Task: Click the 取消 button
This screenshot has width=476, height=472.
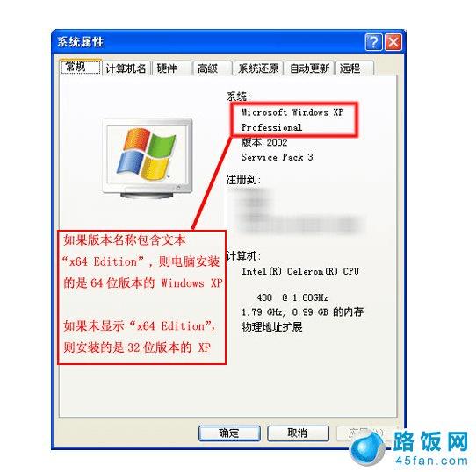Action: [298, 433]
